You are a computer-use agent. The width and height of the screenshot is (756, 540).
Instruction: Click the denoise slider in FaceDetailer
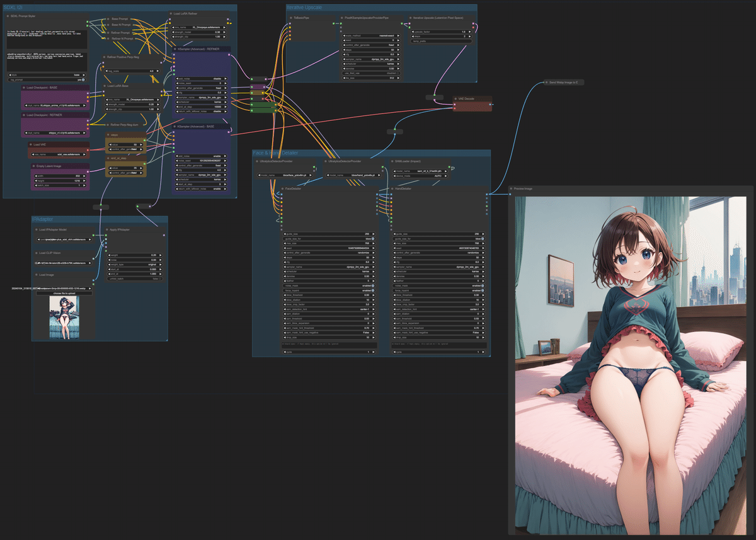tap(329, 276)
